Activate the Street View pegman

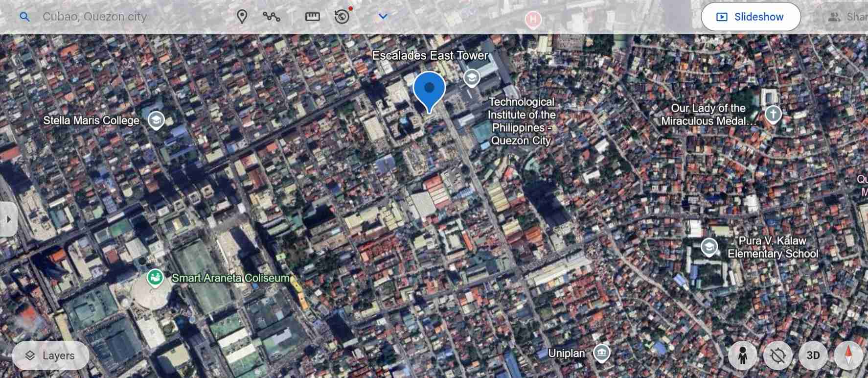[x=743, y=355]
